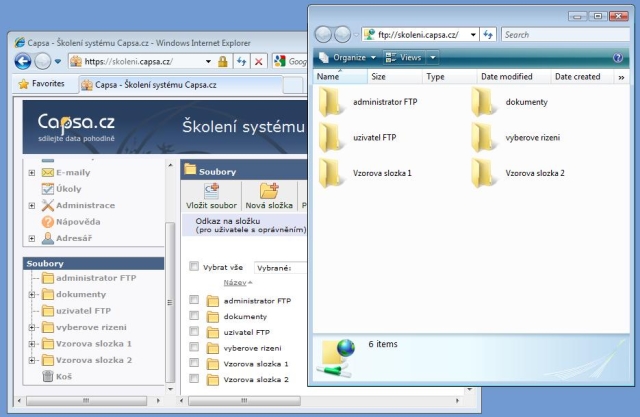This screenshot has height=417, width=640.
Task: Open Vzorova slozka 2 in Explorer window
Action: (x=518, y=173)
